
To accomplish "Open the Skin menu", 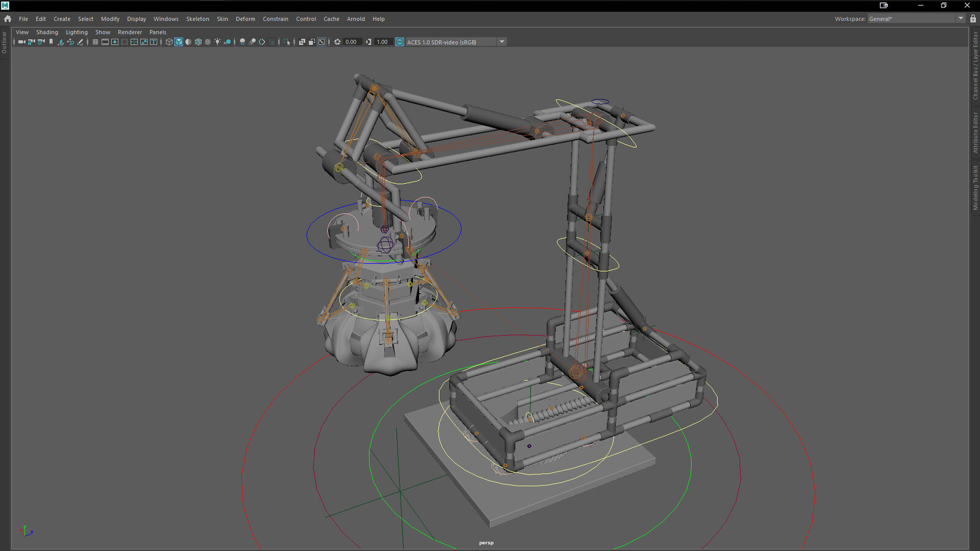I will click(222, 19).
